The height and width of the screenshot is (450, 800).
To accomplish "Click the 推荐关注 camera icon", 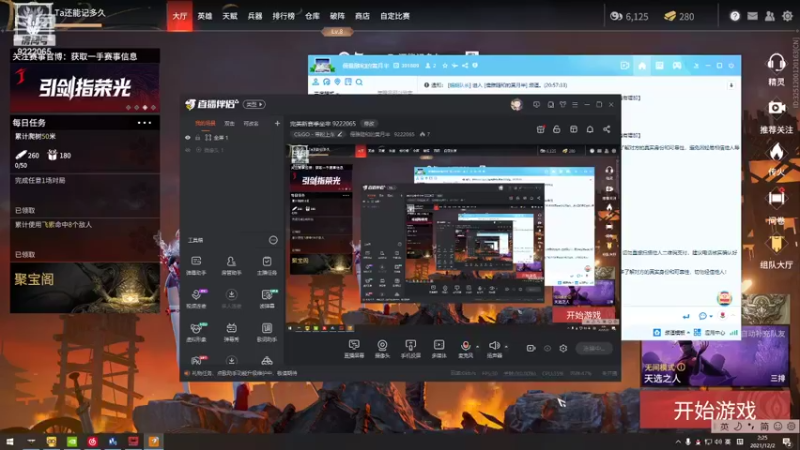I will point(776,108).
